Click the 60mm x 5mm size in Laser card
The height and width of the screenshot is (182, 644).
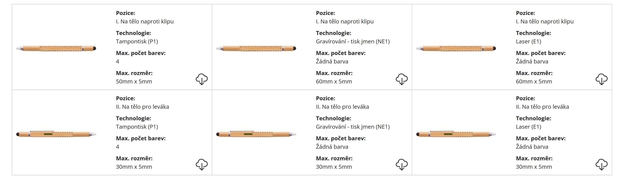click(x=534, y=82)
